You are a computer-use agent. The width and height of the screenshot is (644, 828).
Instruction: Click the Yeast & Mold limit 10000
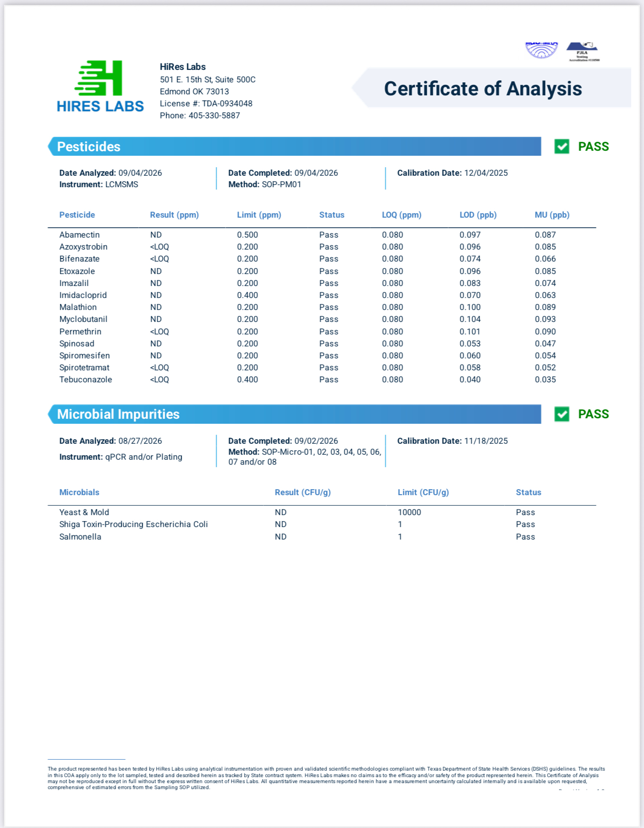[x=409, y=513]
